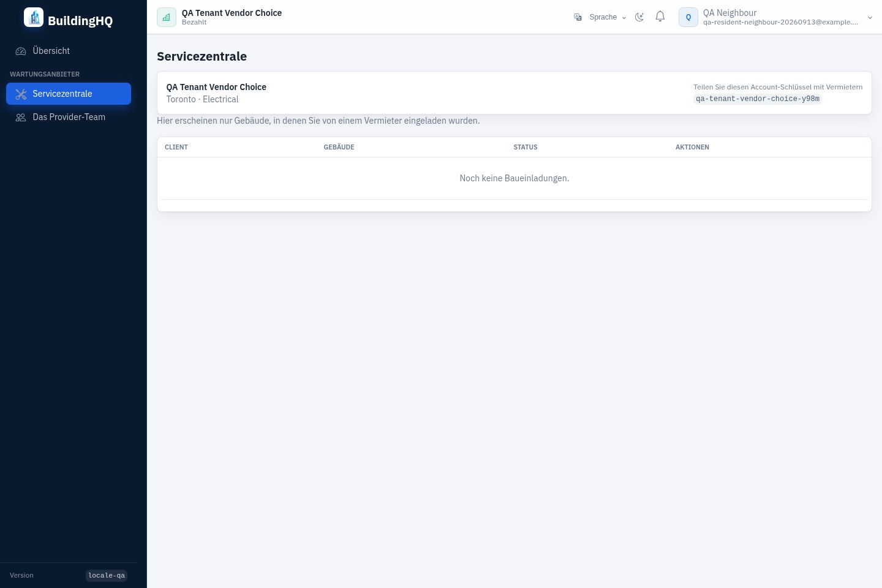
Task: Expand the QA Neighbour account menu
Action: tap(777, 17)
